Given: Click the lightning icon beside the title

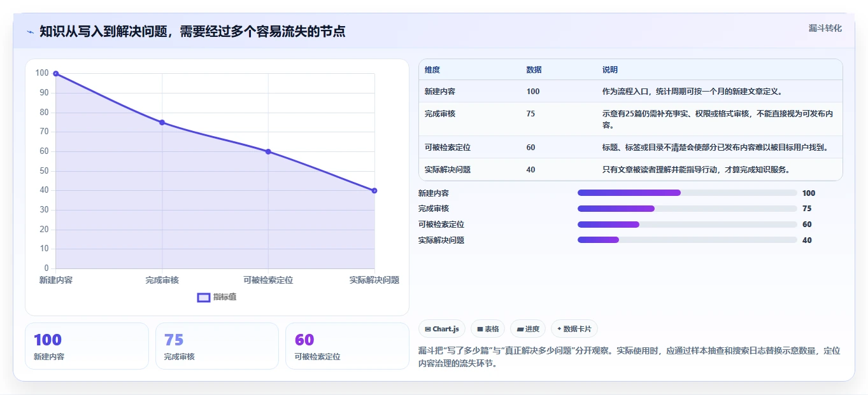Looking at the screenshot, I should coord(30,32).
